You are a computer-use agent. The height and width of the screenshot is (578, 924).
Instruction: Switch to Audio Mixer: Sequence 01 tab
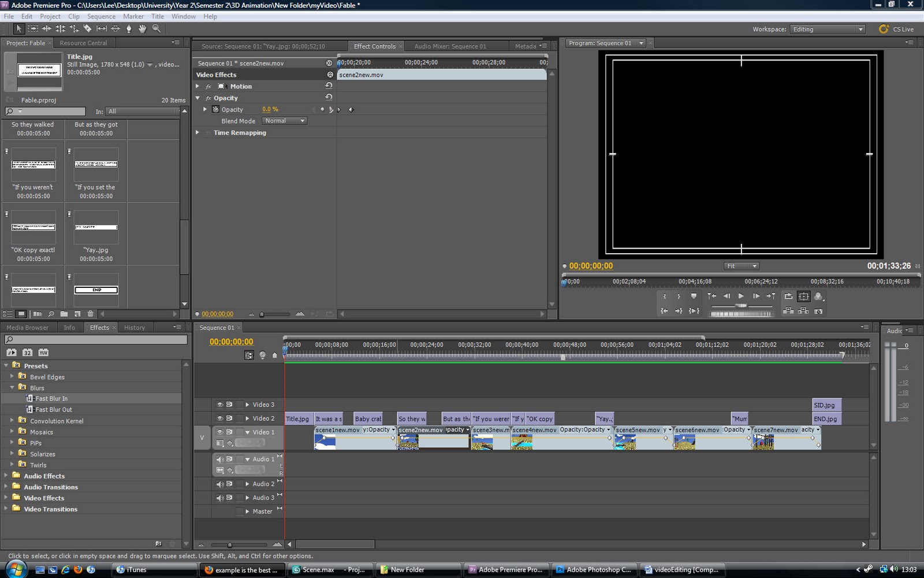point(450,46)
